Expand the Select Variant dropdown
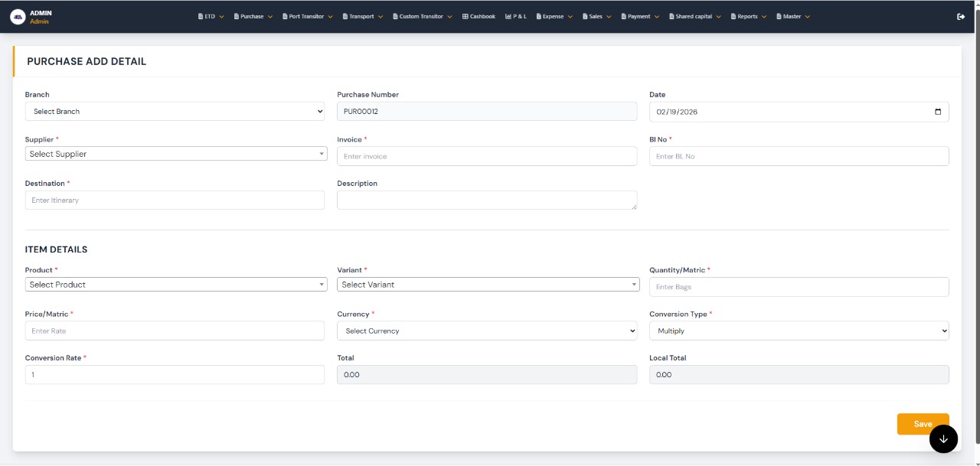 (x=488, y=285)
